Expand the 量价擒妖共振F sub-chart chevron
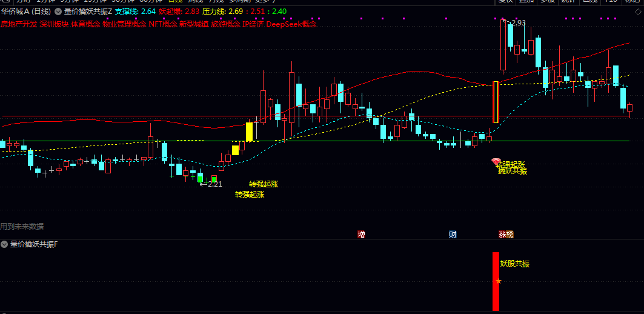The image size is (644, 314). pos(5,244)
